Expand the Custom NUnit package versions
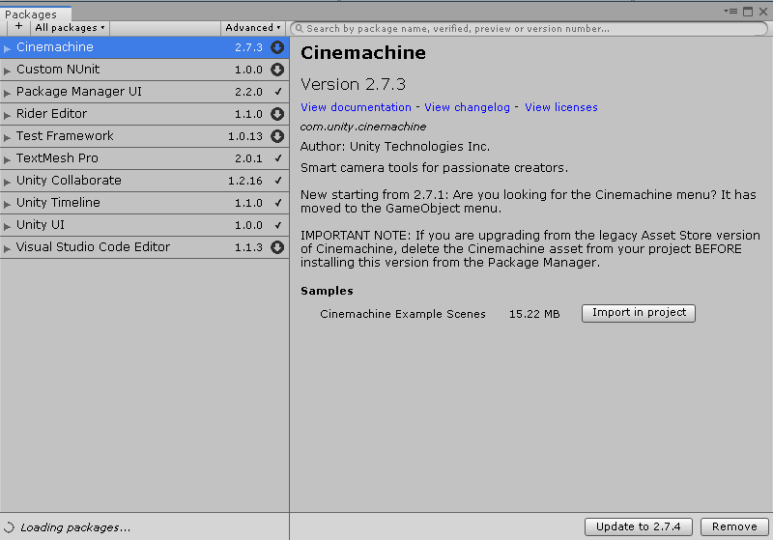Viewport: 773px width, 540px height. pyautogui.click(x=7, y=71)
